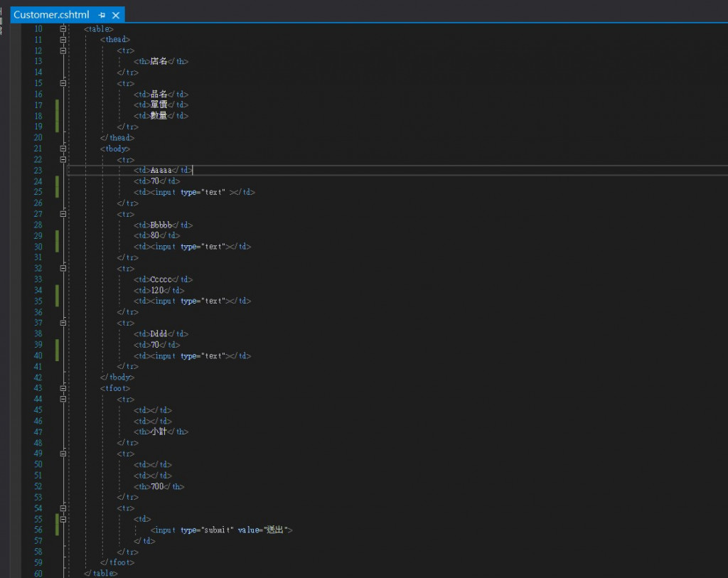Screen dimensions: 728x578
Task: Click the closing tbody tag
Action: [117, 378]
